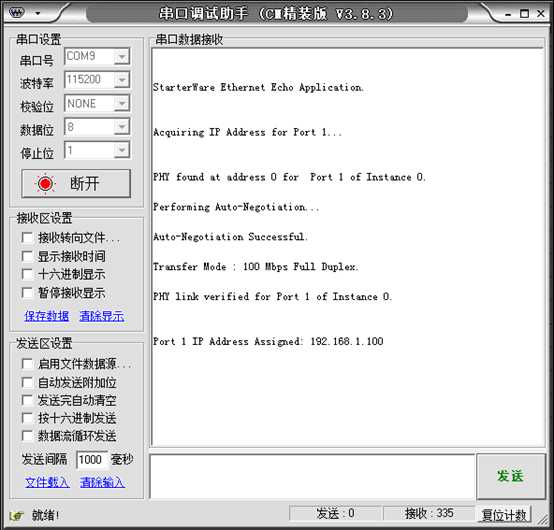Click the 'Performing Auto-Negotiation' line
Viewport: 554px width, 530px height.
pyautogui.click(x=236, y=207)
